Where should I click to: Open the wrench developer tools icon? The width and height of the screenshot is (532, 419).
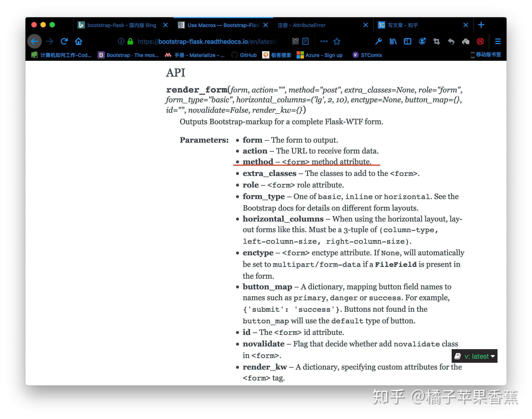378,41
